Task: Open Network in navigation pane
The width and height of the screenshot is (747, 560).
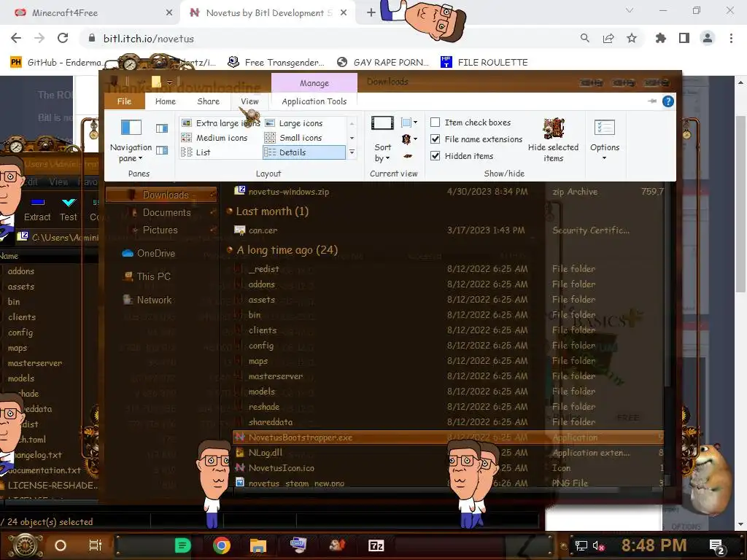Action: [x=147, y=300]
